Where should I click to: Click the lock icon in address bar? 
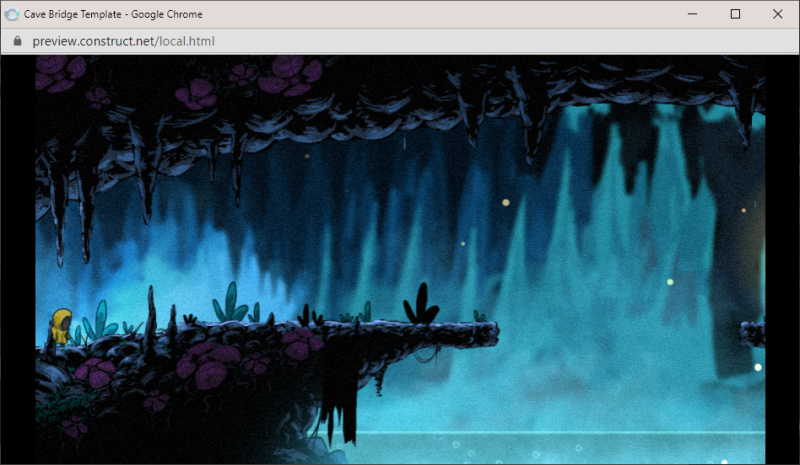pyautogui.click(x=17, y=41)
